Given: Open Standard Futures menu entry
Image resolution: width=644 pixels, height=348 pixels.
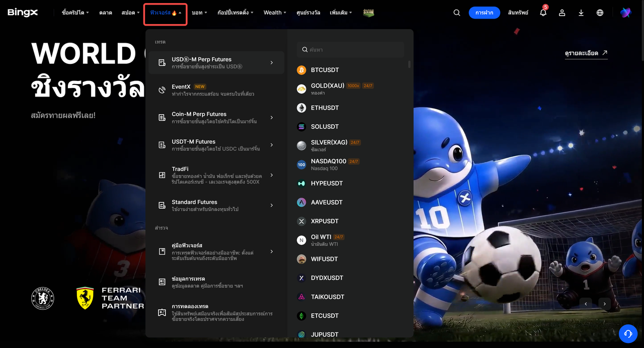Looking at the screenshot, I should (x=216, y=205).
